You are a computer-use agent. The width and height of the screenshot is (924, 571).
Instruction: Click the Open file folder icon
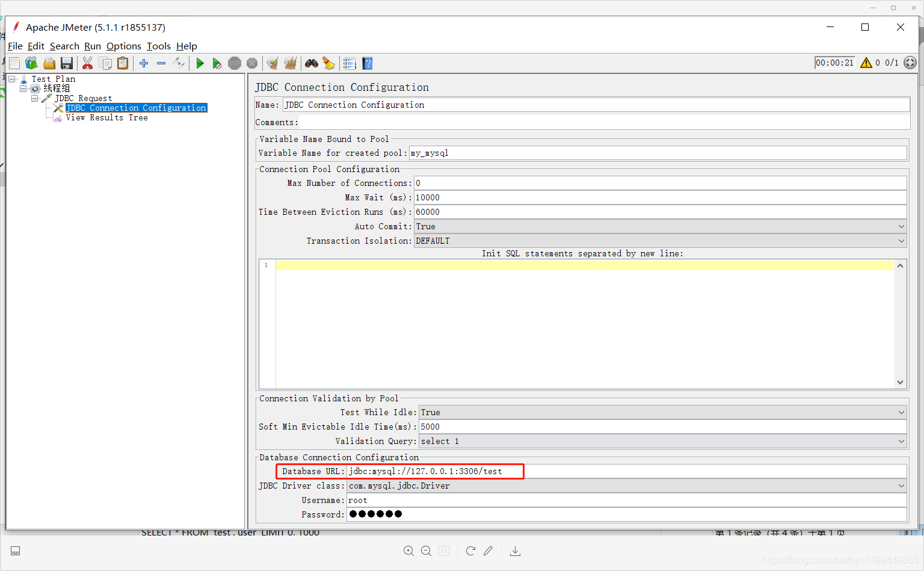pos(49,63)
